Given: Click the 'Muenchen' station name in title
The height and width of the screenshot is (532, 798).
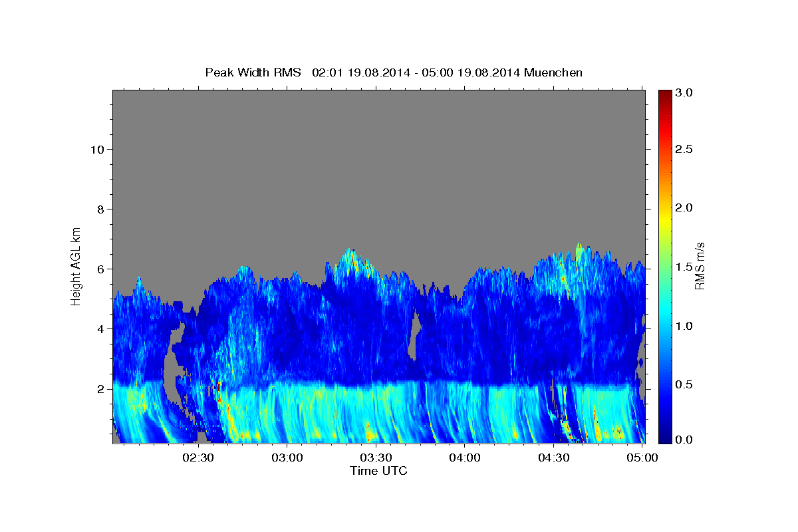Looking at the screenshot, I should click(553, 72).
